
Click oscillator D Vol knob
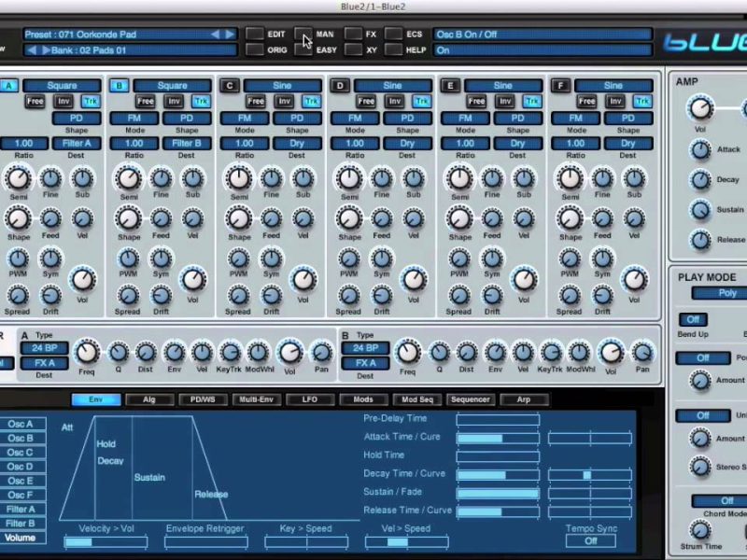(414, 280)
